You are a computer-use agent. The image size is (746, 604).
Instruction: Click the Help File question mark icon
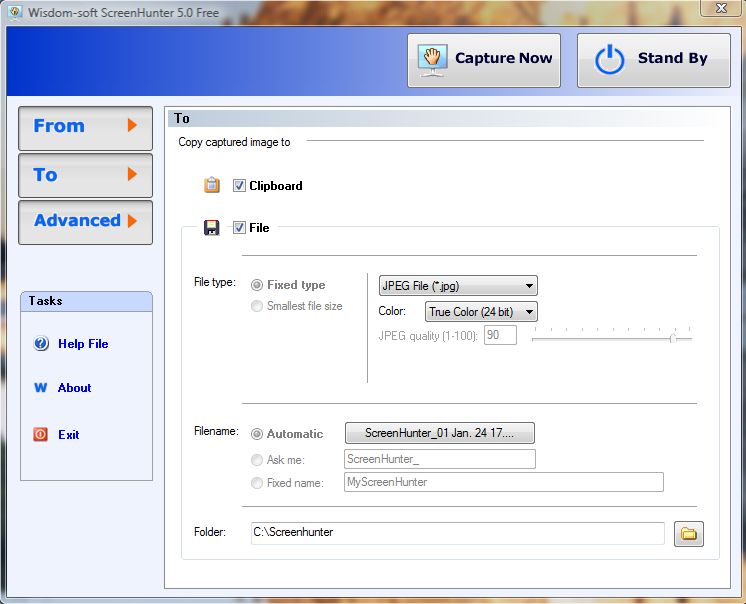point(41,343)
